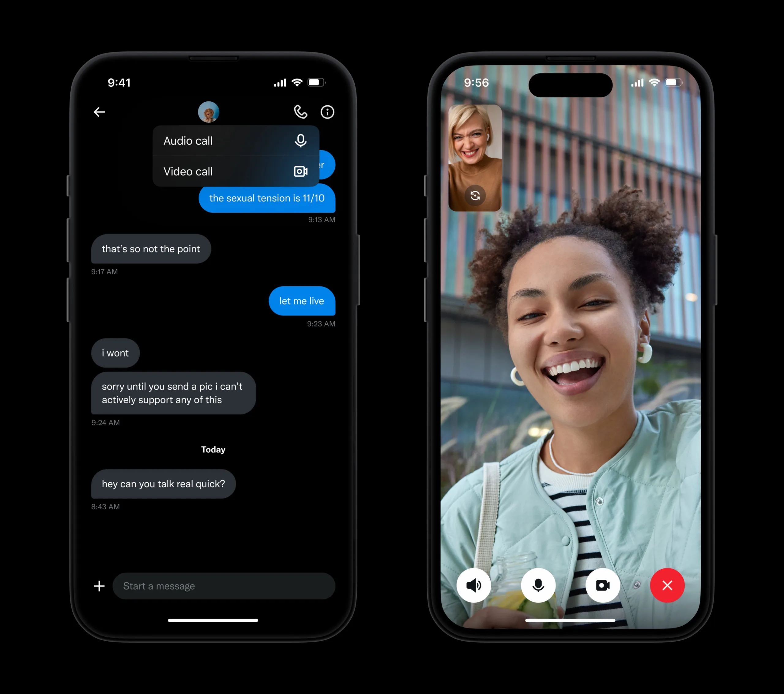Expand call options by tapping phone icon
The height and width of the screenshot is (694, 784).
(301, 112)
